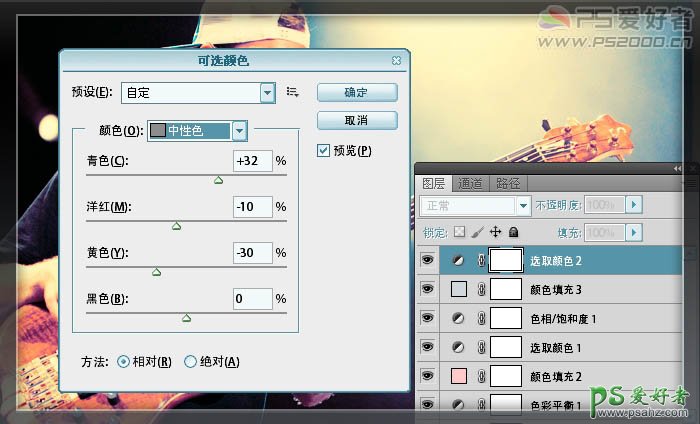The height and width of the screenshot is (424, 700).
Task: Click adjustment icon of 色相/饱和度 1 layer
Action: [460, 319]
